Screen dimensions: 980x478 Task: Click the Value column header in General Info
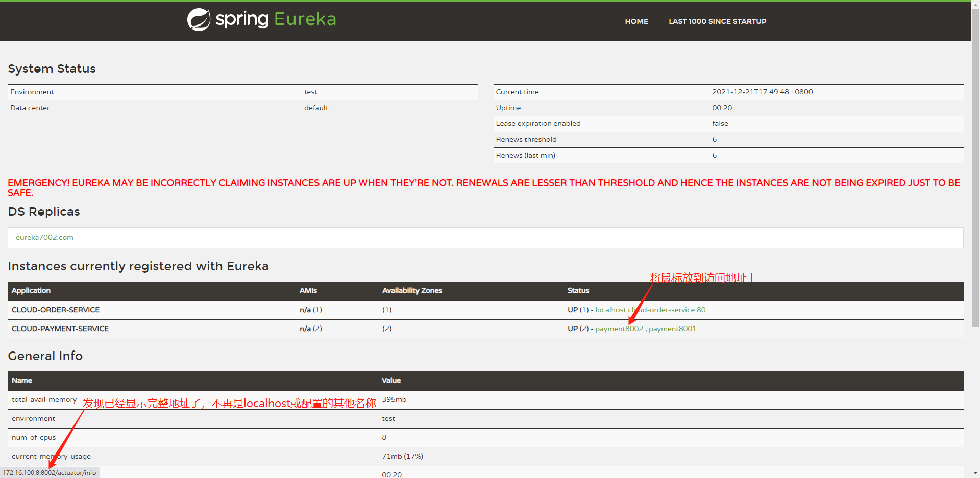pos(391,380)
